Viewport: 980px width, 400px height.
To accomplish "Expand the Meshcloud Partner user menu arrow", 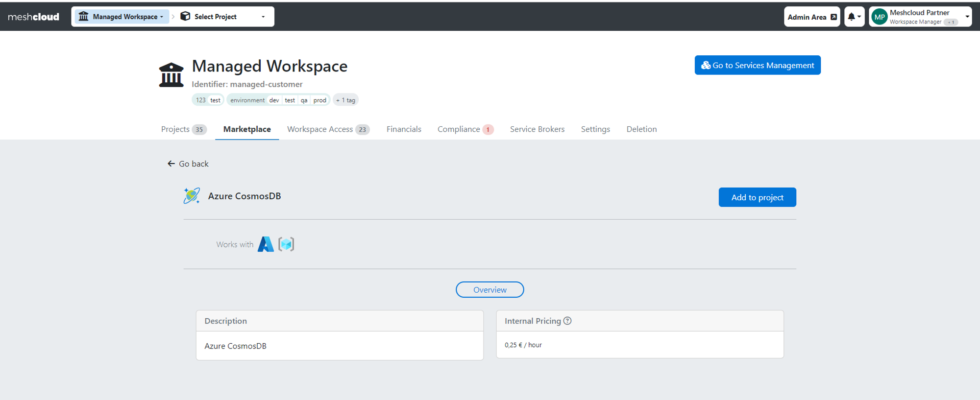I will [967, 17].
